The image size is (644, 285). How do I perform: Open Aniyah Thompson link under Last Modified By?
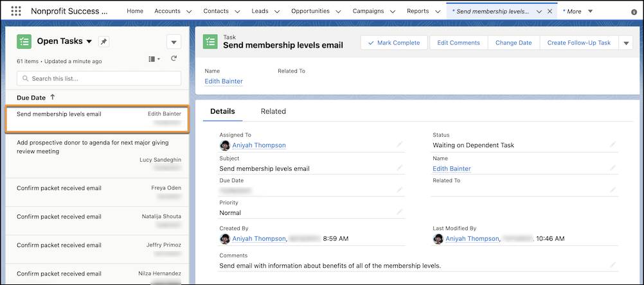pos(472,239)
